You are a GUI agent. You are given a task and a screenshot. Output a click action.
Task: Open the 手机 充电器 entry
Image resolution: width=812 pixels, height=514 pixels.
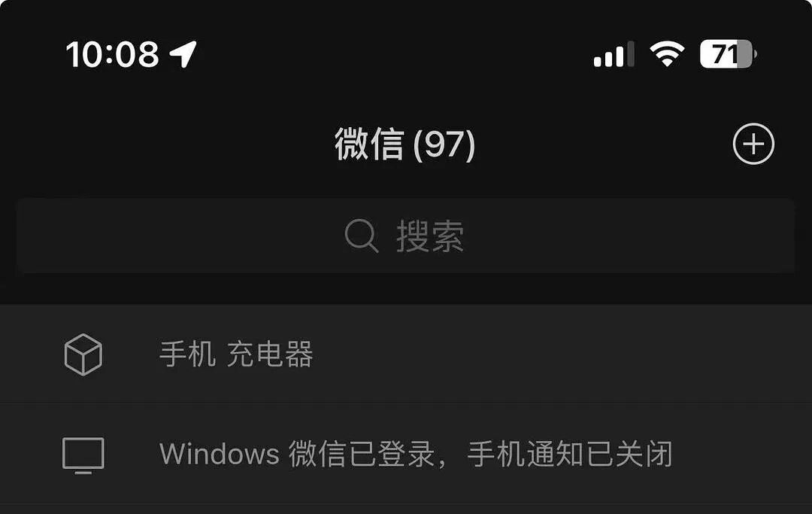[406, 354]
